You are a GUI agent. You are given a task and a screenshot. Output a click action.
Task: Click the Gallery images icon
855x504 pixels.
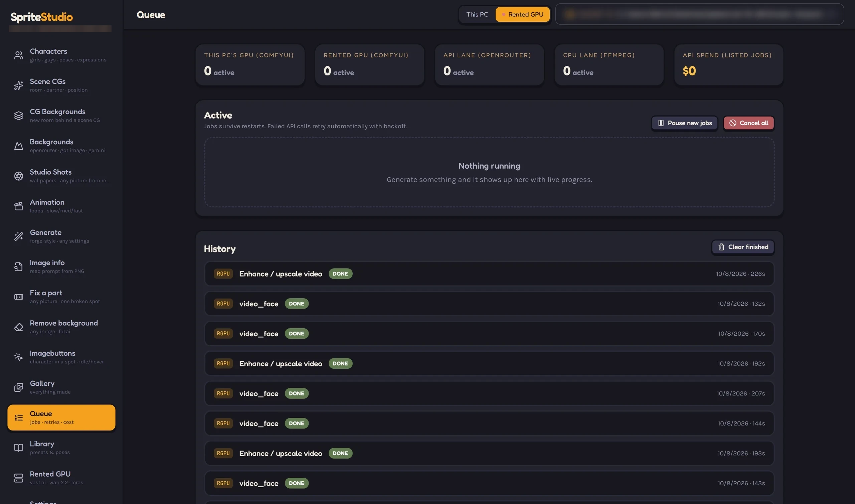[x=19, y=387]
